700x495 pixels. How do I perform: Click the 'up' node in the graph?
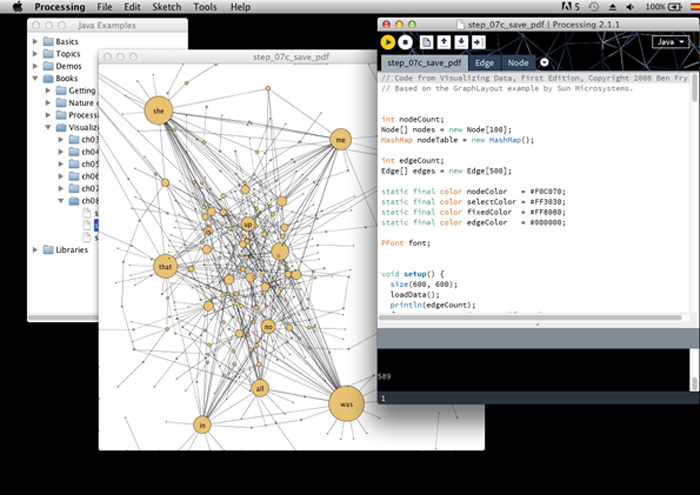[x=248, y=224]
